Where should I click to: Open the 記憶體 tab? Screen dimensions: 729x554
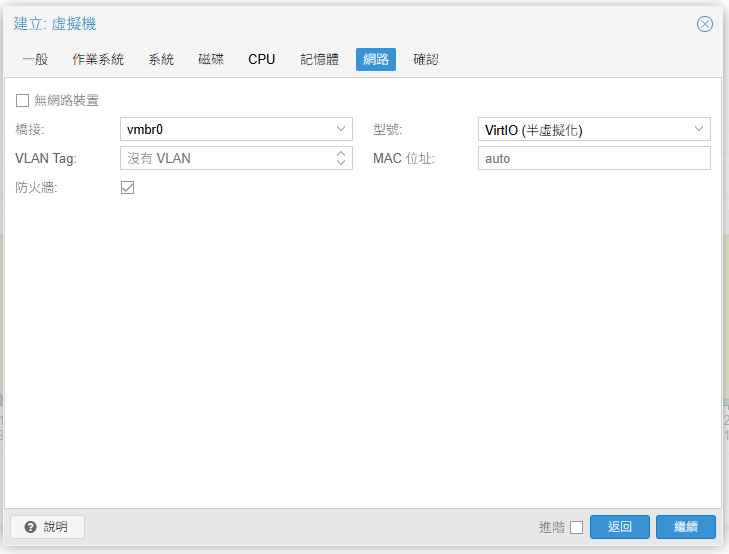pyautogui.click(x=320, y=59)
